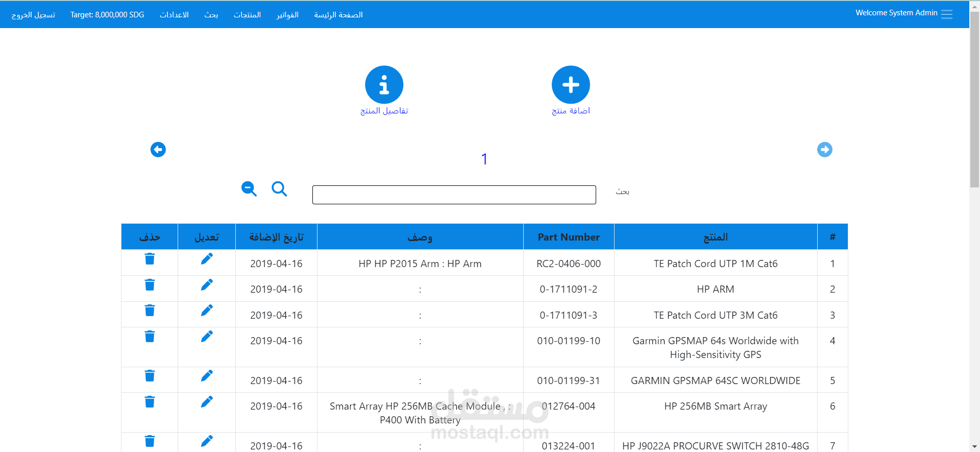Edit the Garmin GPSMAP 64s Worldwide row
Viewport: 980px width, 452px height.
tap(207, 337)
